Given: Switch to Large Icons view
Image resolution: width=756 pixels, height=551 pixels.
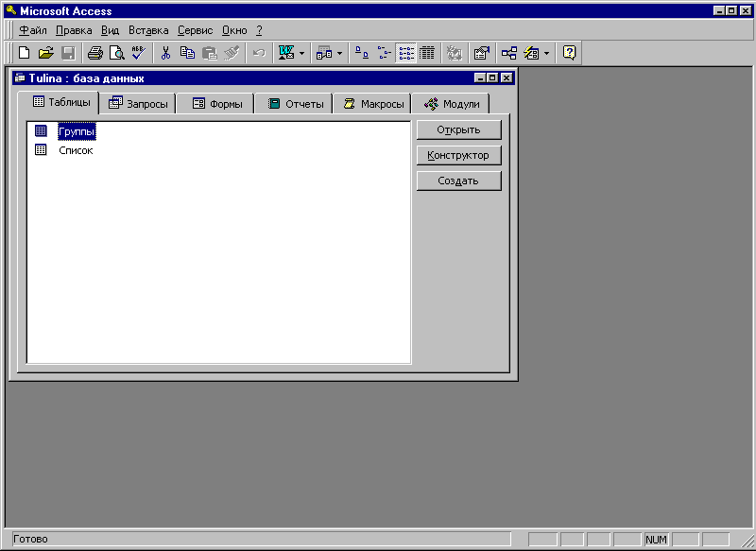Looking at the screenshot, I should point(362,53).
